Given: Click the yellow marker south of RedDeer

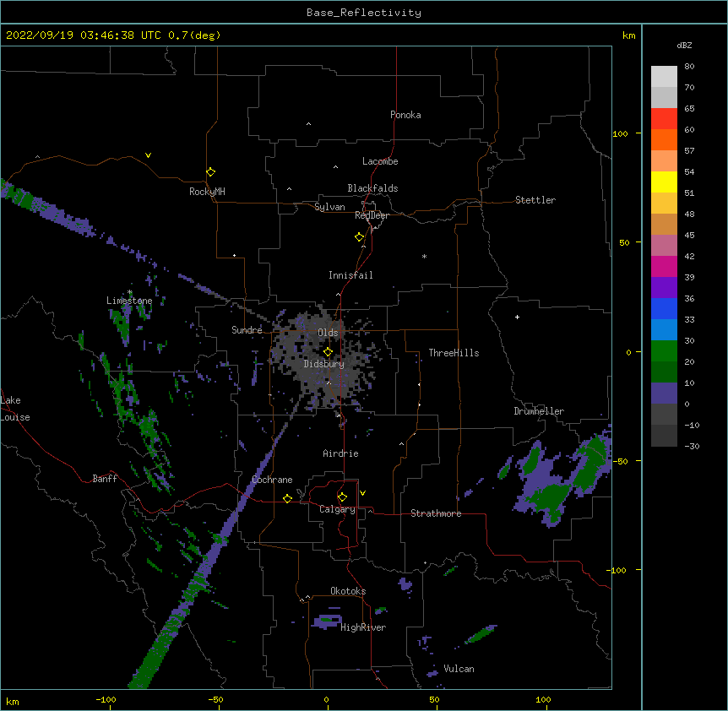Looking at the screenshot, I should pos(359,237).
